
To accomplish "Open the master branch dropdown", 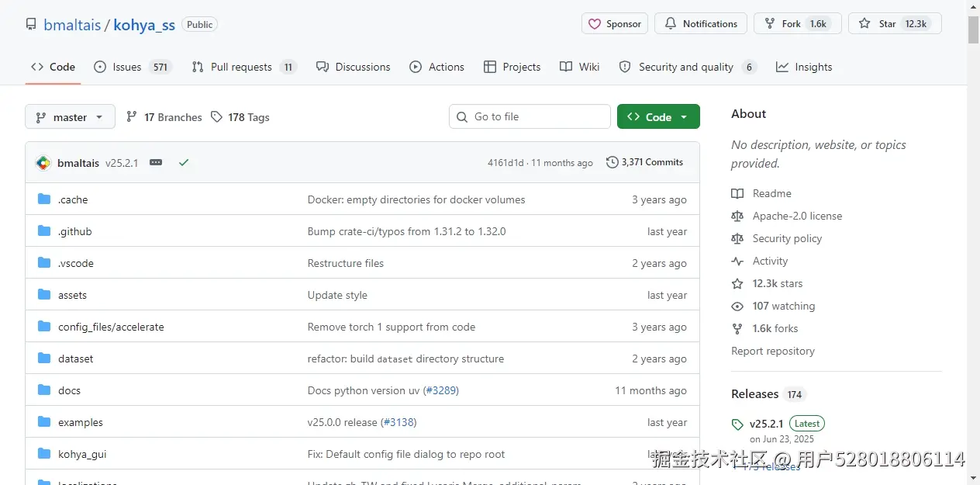I will click(x=70, y=117).
